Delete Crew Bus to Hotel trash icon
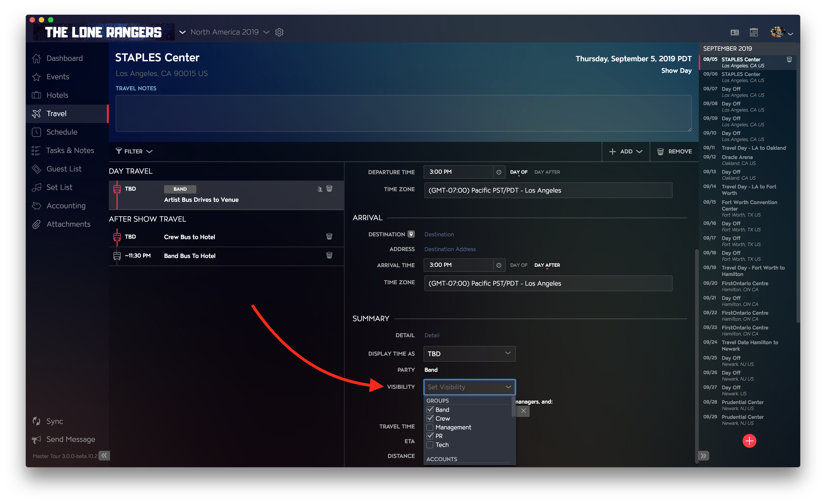This screenshot has width=826, height=504. (330, 237)
